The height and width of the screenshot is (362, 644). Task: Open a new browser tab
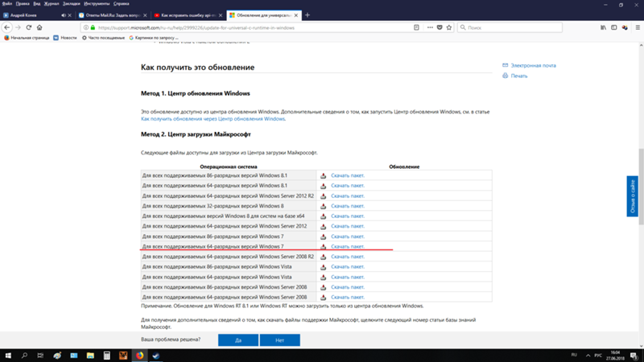(x=308, y=15)
